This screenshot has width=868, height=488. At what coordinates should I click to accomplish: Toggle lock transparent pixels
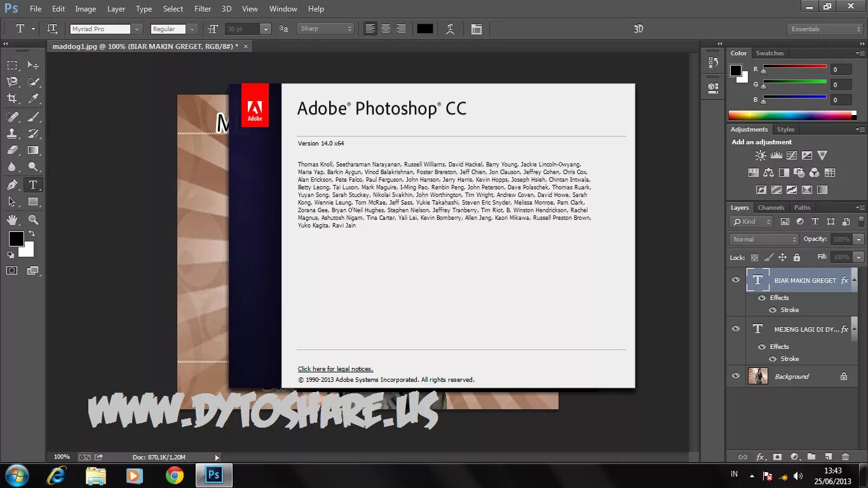pos(754,257)
